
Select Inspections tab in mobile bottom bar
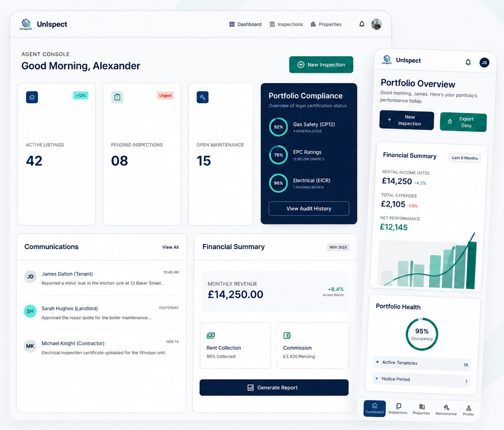pyautogui.click(x=398, y=409)
